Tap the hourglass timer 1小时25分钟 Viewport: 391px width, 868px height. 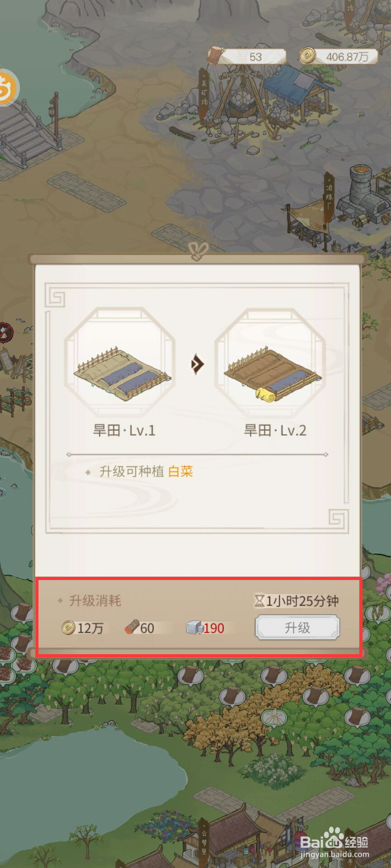click(296, 600)
